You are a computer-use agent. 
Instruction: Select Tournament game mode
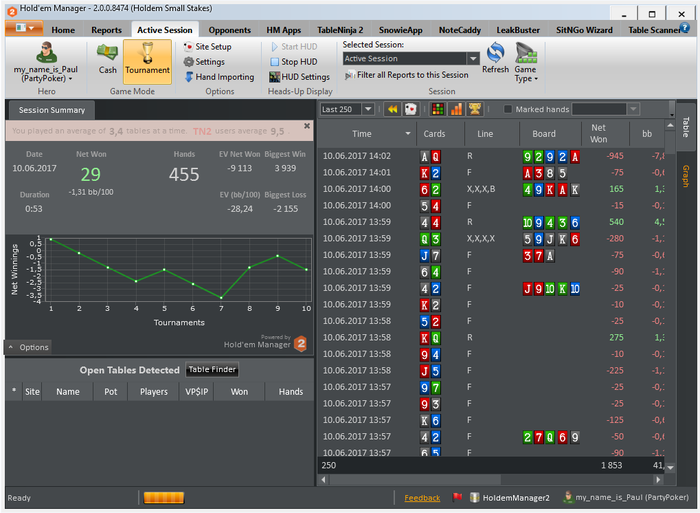point(147,62)
